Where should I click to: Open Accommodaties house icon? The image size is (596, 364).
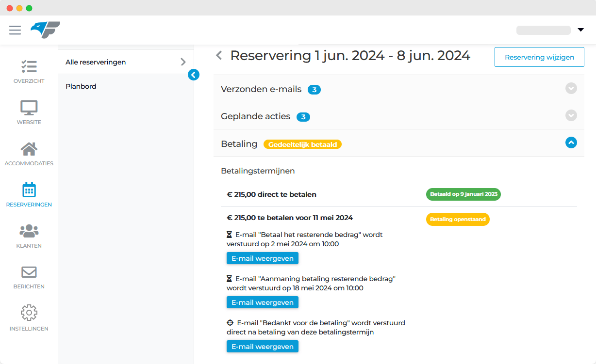point(29,149)
